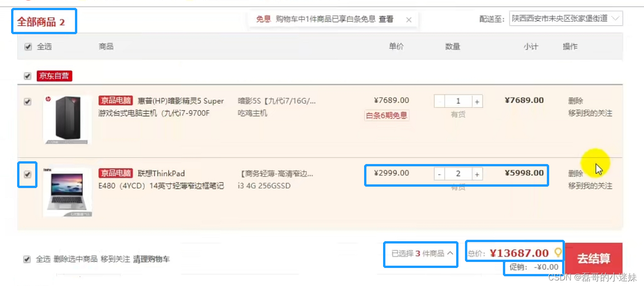Increase quantity of ThinkPad E480
Image resolution: width=644 pixels, height=286 pixels.
click(x=477, y=174)
